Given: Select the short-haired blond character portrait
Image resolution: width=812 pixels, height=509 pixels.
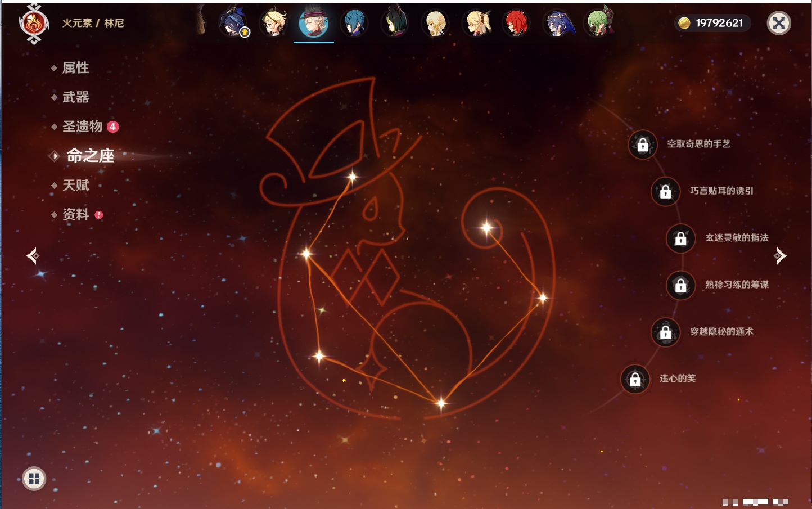Looking at the screenshot, I should coord(436,23).
